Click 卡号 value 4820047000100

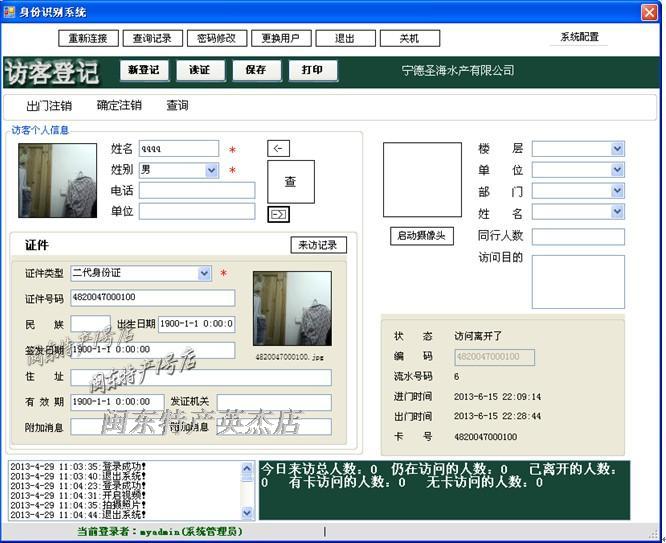[485, 437]
